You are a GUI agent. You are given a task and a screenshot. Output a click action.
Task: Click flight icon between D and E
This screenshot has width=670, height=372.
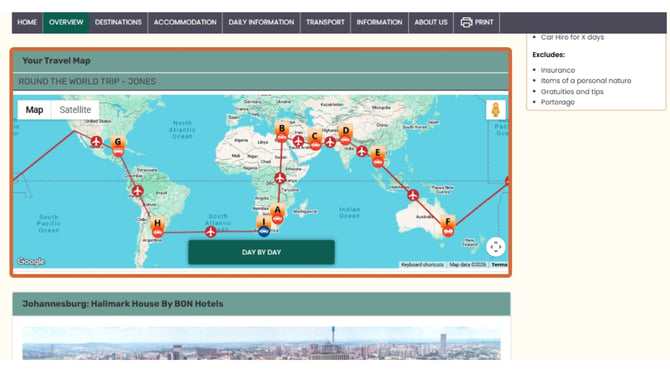[362, 151]
